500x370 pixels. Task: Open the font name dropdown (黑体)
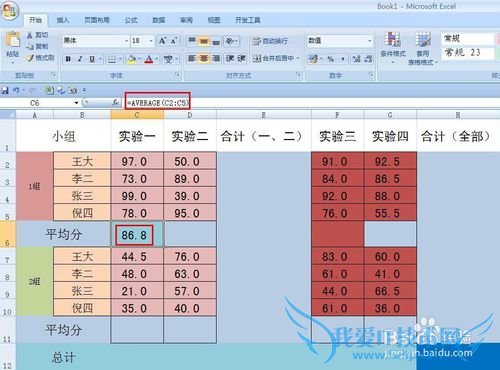coord(126,41)
